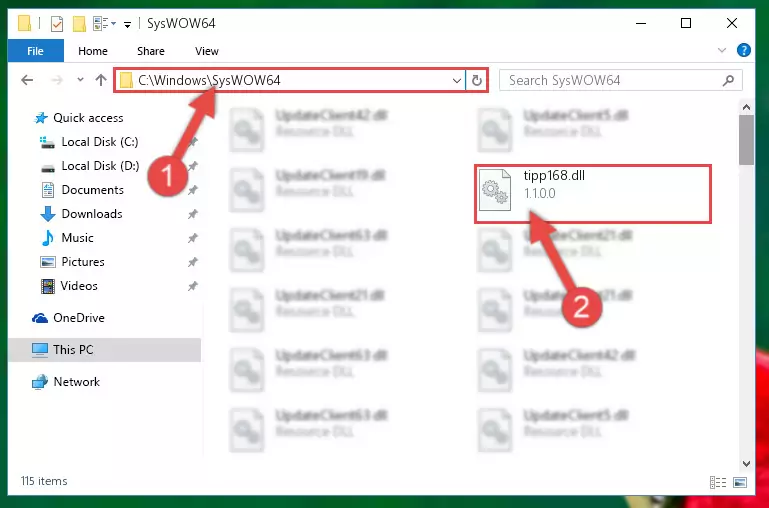The height and width of the screenshot is (508, 769).
Task: Select the tipp168.dll file
Action: (593, 194)
